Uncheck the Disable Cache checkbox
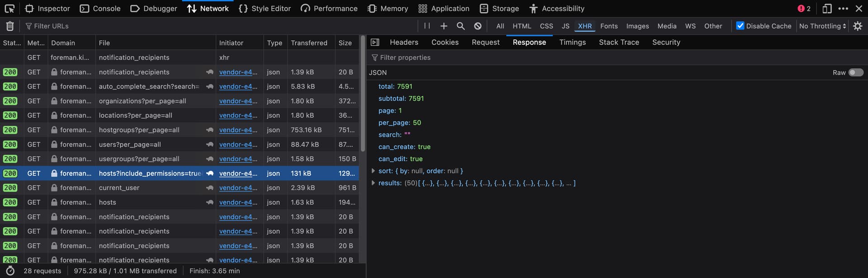Viewport: 868px width, 278px height. click(740, 26)
